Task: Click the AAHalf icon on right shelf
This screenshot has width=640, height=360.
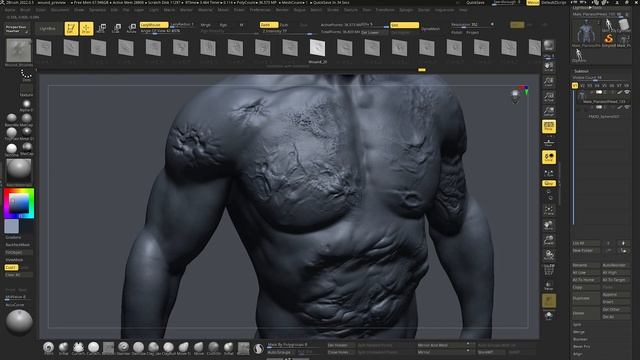Action: pyautogui.click(x=549, y=111)
